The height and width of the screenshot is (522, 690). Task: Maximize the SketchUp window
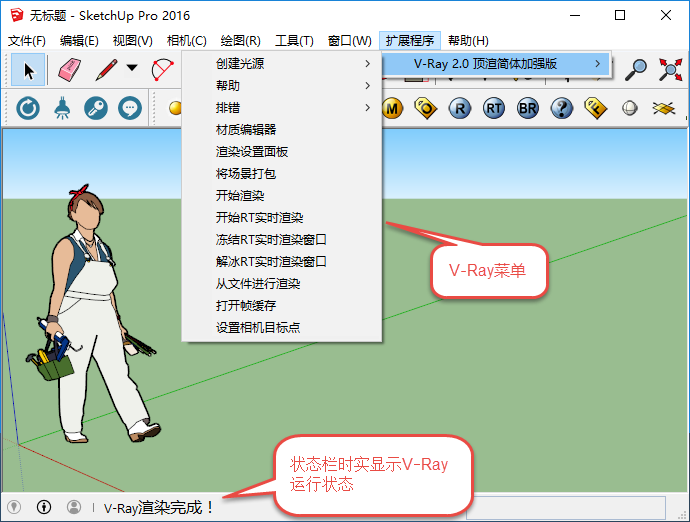point(620,15)
